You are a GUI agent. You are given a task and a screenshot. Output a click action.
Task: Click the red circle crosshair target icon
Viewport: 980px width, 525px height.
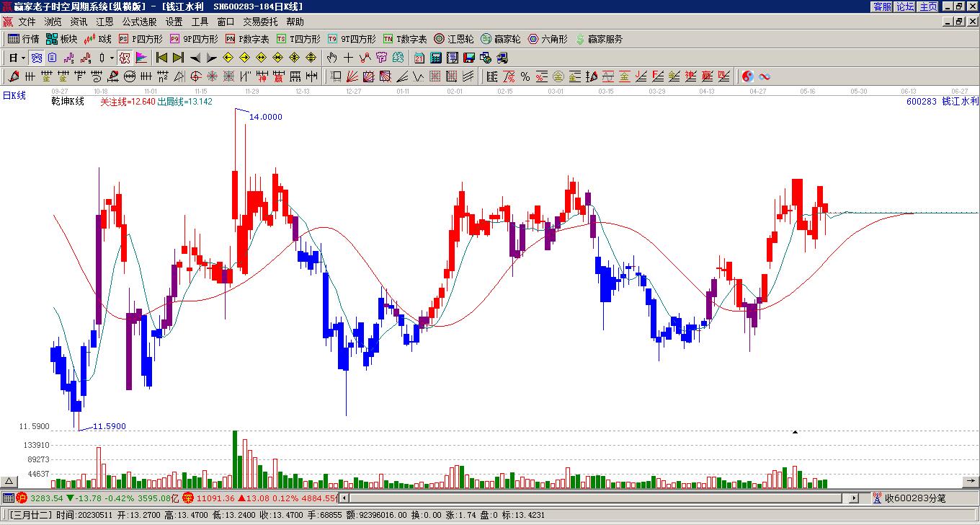pyautogui.click(x=195, y=76)
